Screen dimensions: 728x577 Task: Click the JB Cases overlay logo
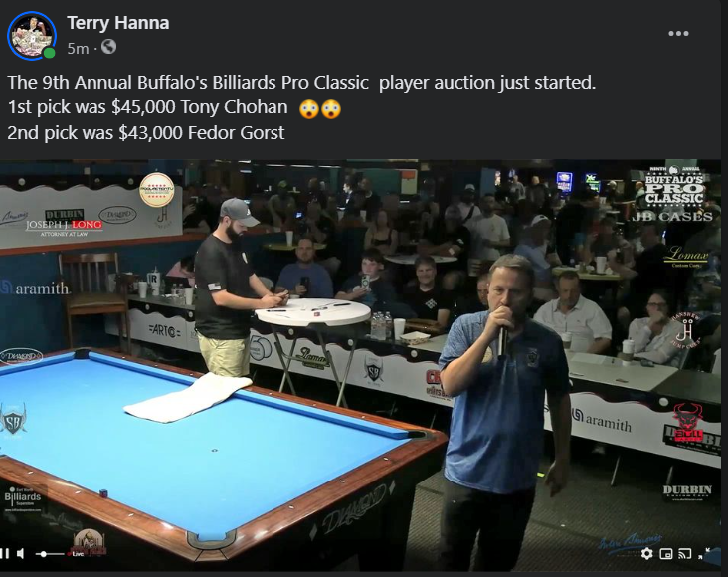coord(673,216)
